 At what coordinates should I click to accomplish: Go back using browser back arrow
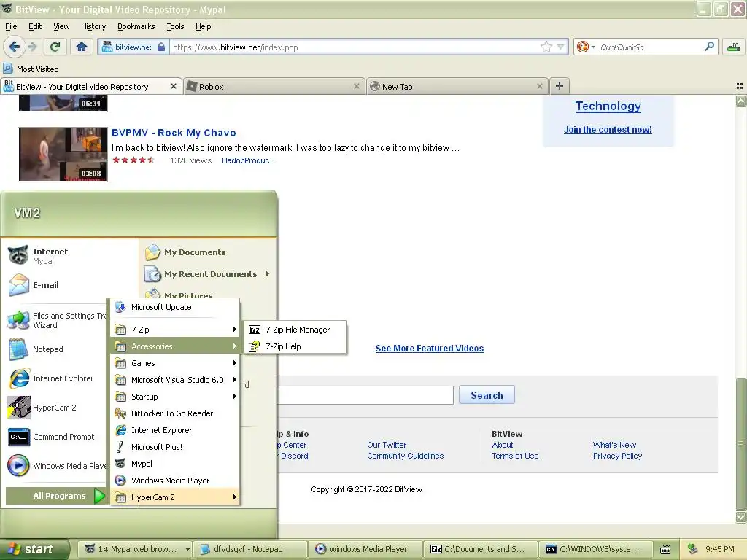pos(15,47)
